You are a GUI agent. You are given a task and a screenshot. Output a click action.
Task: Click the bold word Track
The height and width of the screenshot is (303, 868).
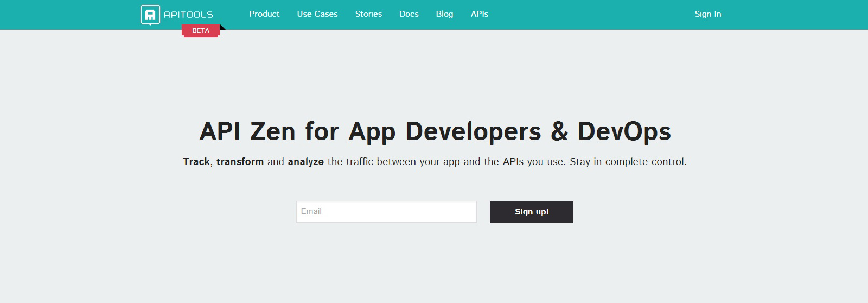196,162
